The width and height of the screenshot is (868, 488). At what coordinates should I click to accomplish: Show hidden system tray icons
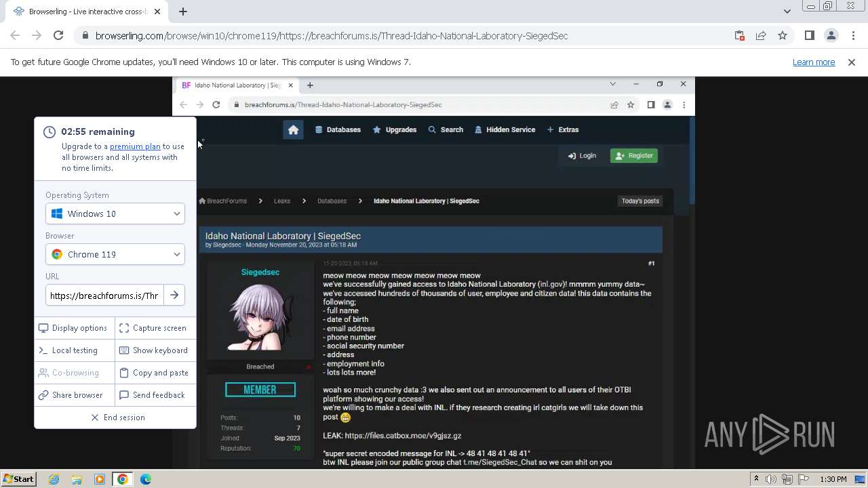tap(756, 479)
